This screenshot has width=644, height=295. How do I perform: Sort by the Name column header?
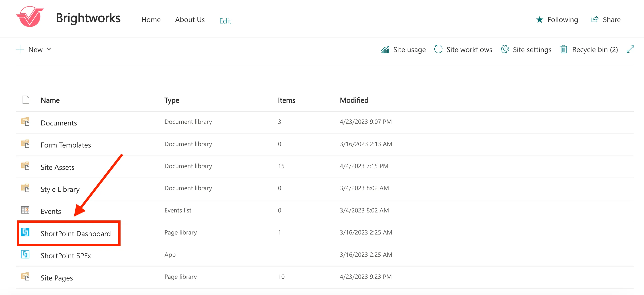point(50,100)
